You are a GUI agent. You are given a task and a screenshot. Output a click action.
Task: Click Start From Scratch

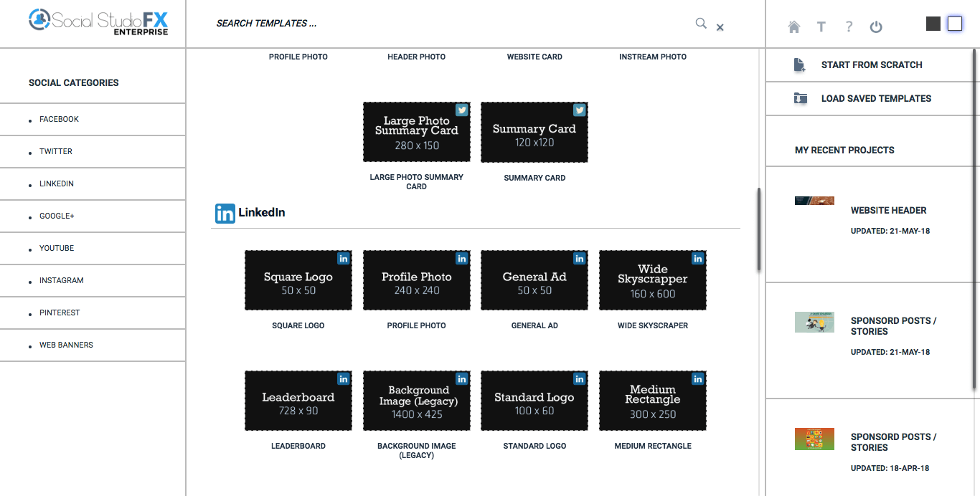(x=872, y=65)
